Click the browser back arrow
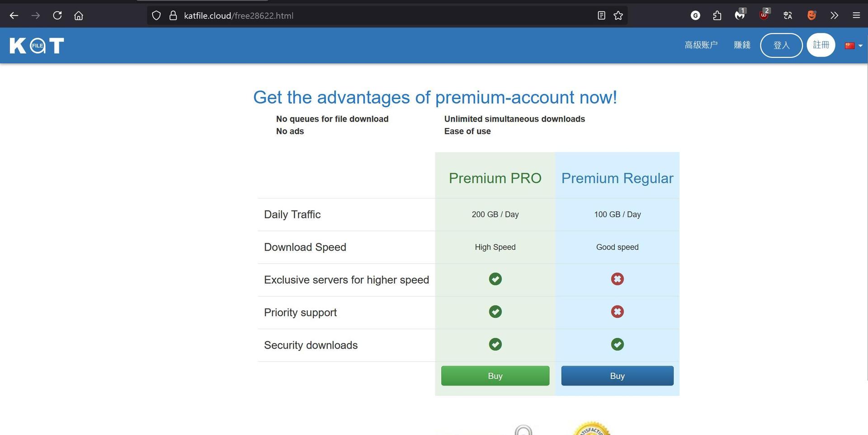This screenshot has width=868, height=435. 14,16
